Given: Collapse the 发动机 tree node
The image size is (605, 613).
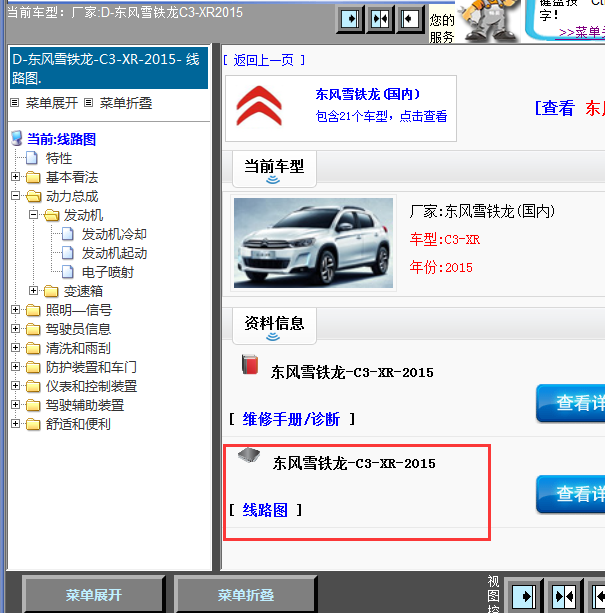Looking at the screenshot, I should pyautogui.click(x=34, y=215).
